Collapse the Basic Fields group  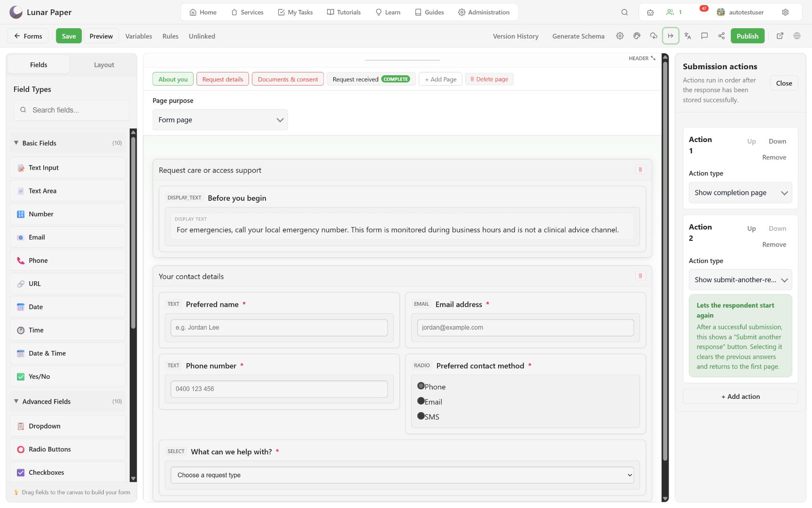coord(68,143)
